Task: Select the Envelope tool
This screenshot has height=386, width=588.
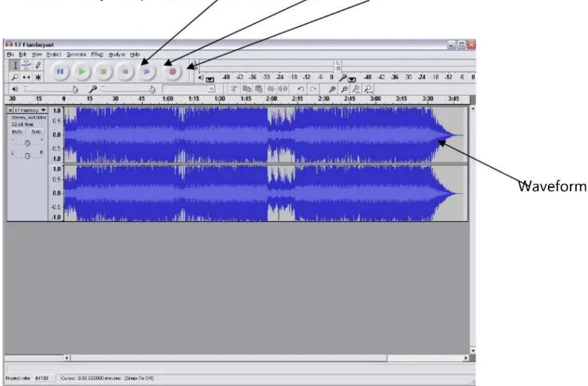Action: click(26, 65)
